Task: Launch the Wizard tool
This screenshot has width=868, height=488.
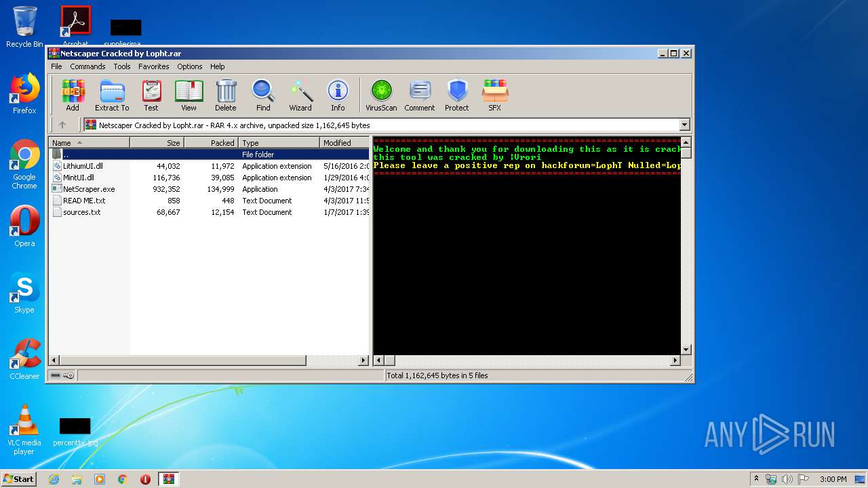Action: click(300, 95)
